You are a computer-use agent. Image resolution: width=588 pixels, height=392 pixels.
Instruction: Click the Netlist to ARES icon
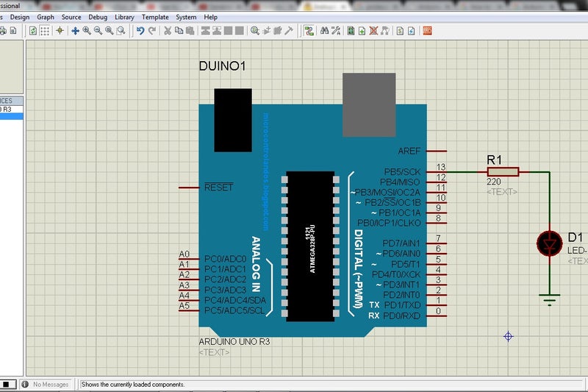427,31
